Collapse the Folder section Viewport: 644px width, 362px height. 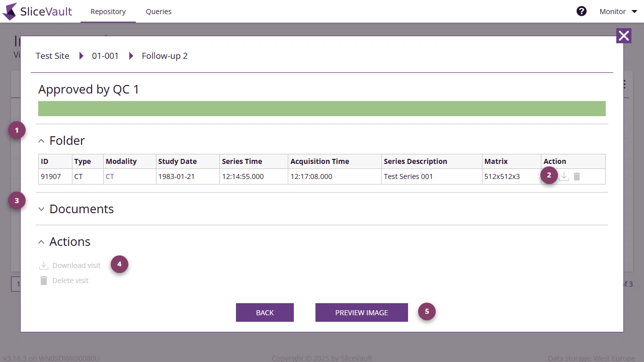click(41, 141)
